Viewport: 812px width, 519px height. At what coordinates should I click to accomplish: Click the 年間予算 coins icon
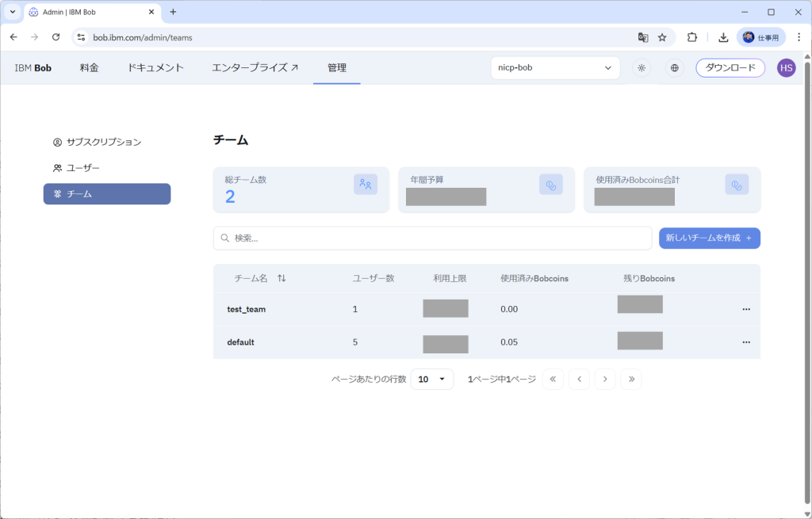(551, 184)
